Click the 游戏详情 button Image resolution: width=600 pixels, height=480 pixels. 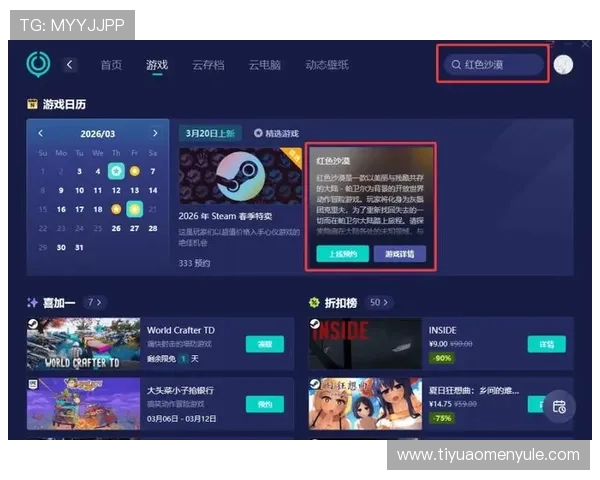pos(399,254)
